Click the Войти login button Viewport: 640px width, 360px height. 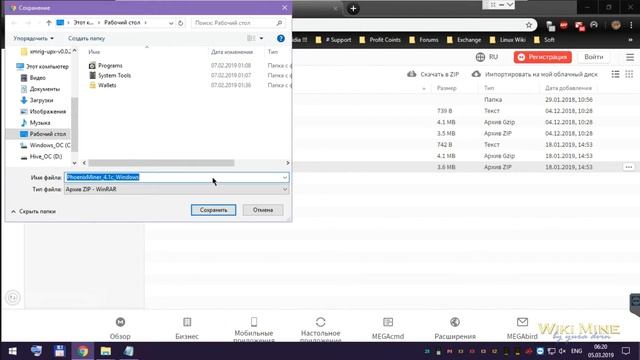pyautogui.click(x=593, y=57)
